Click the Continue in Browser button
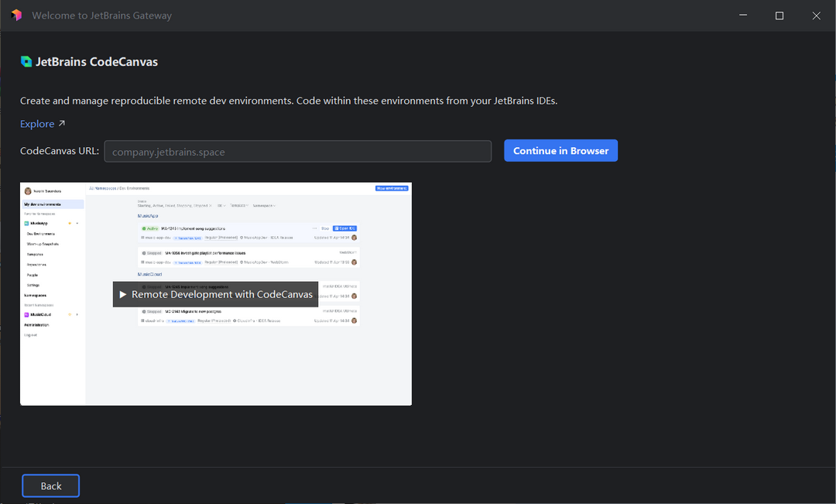Image resolution: width=836 pixels, height=504 pixels. (x=560, y=150)
